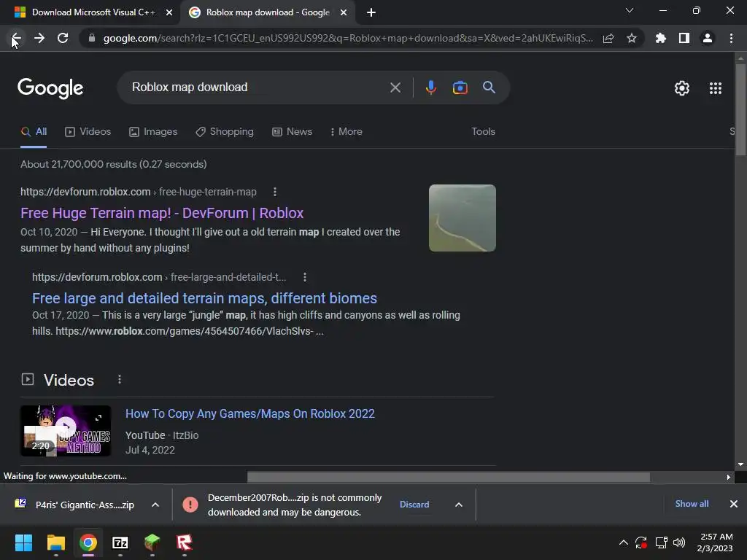Open options for Free Huge Terrain result
Image resolution: width=747 pixels, height=560 pixels.
click(275, 192)
